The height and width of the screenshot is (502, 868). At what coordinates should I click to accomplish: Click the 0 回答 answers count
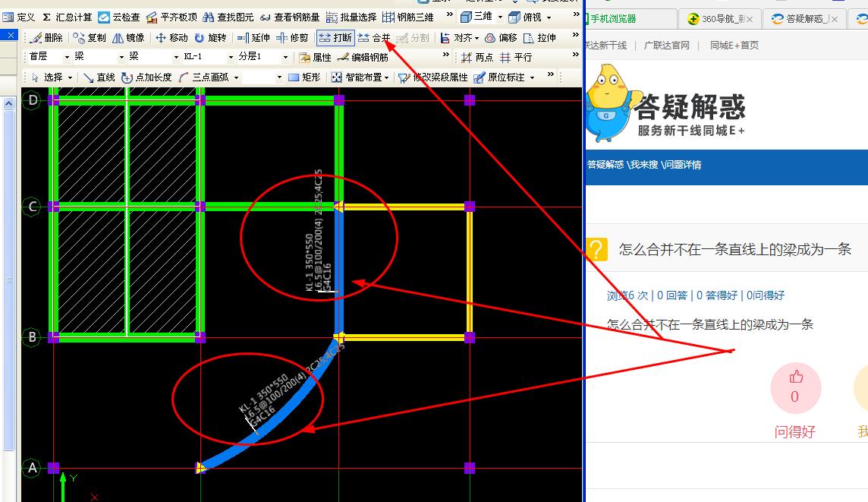[x=672, y=295]
